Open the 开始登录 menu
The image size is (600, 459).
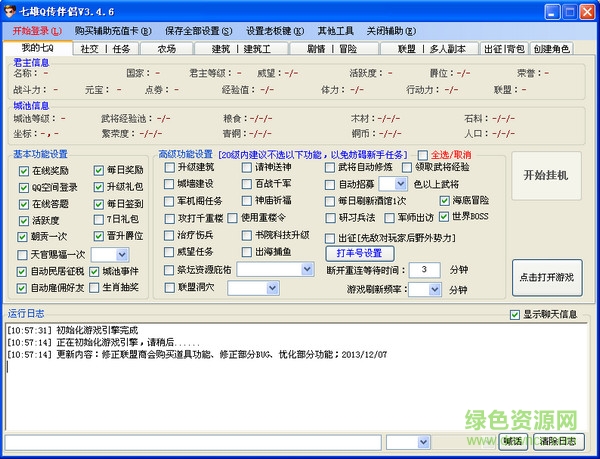tap(37, 31)
